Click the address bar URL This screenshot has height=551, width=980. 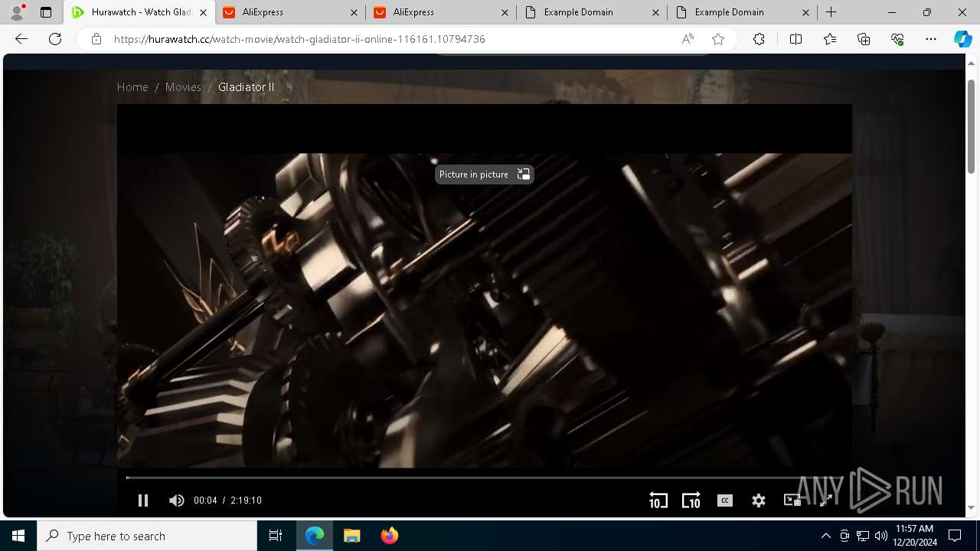point(299,39)
